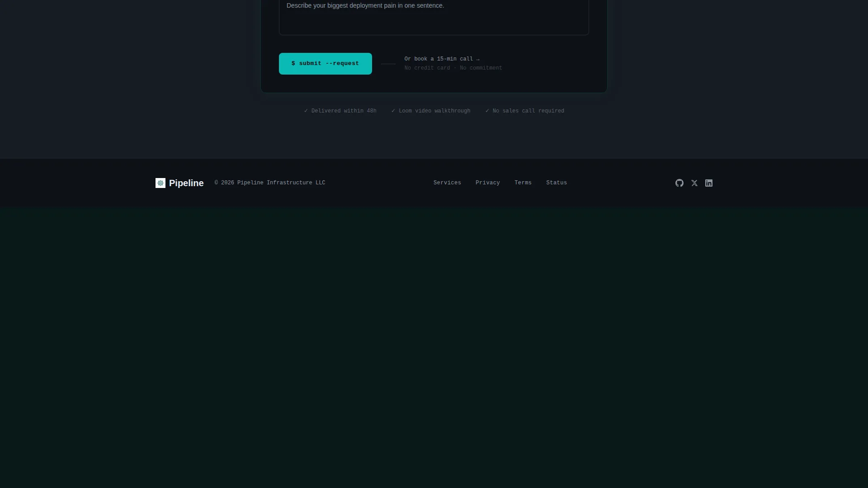The height and width of the screenshot is (488, 868).
Task: Open the Privacy footer link
Action: (x=488, y=183)
